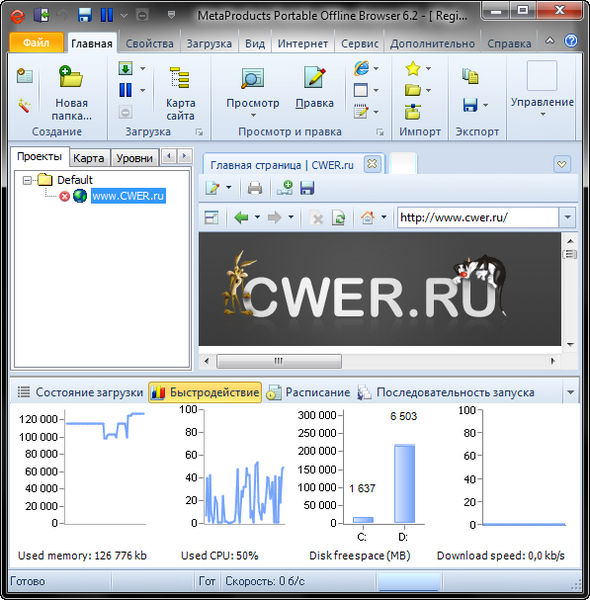
Task: Click the exit-door icon in title bar
Action: point(42,15)
